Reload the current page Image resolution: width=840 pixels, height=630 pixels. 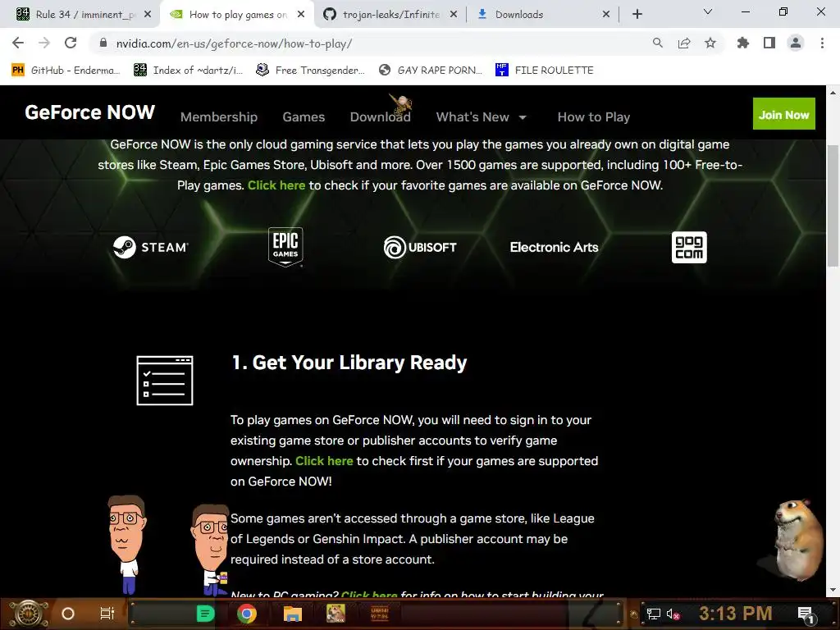pyautogui.click(x=71, y=43)
